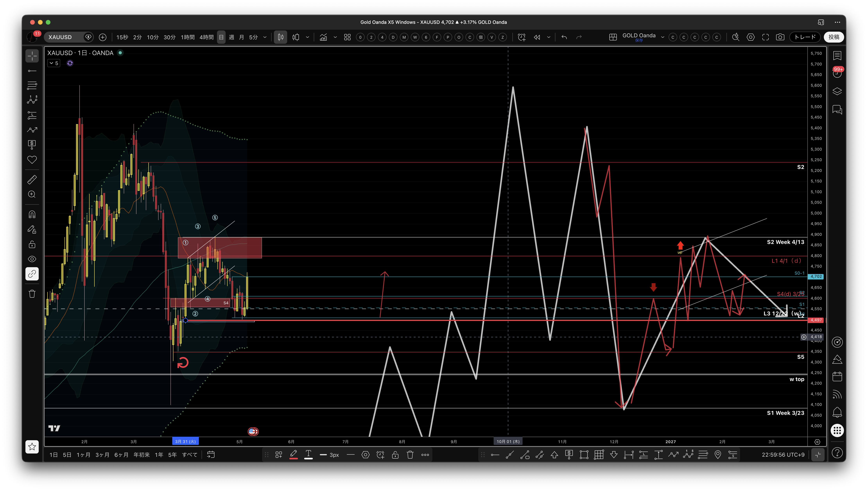Viewport: 868px width, 491px height.
Task: Add a symbol to compare with plus icon
Action: click(103, 37)
